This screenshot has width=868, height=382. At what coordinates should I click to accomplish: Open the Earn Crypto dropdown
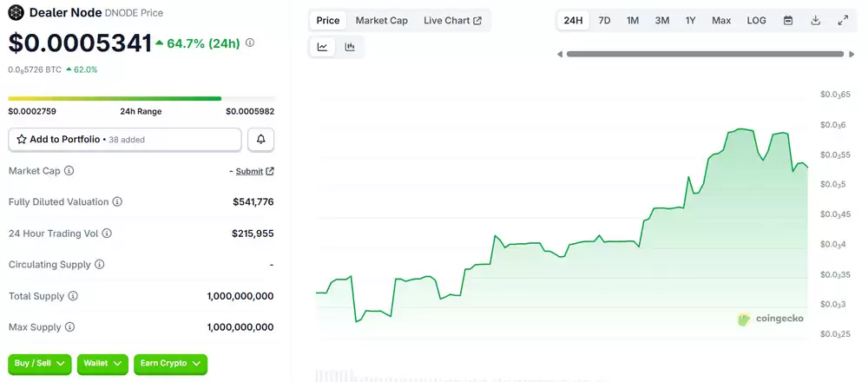coord(170,364)
